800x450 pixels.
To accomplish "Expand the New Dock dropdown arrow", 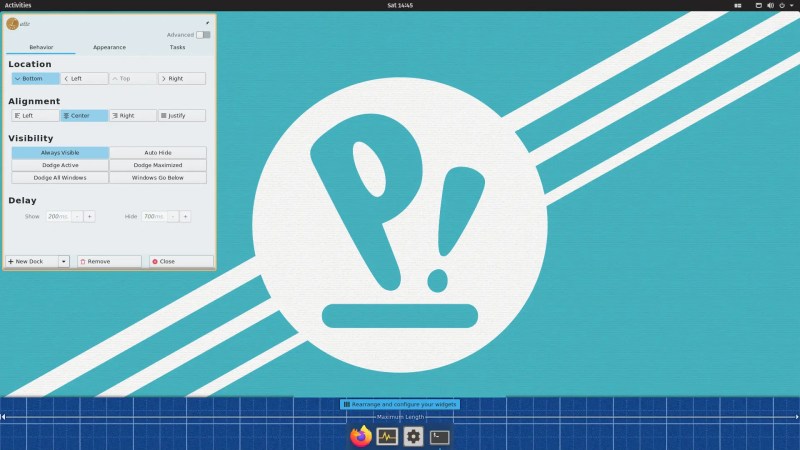I will coord(64,261).
